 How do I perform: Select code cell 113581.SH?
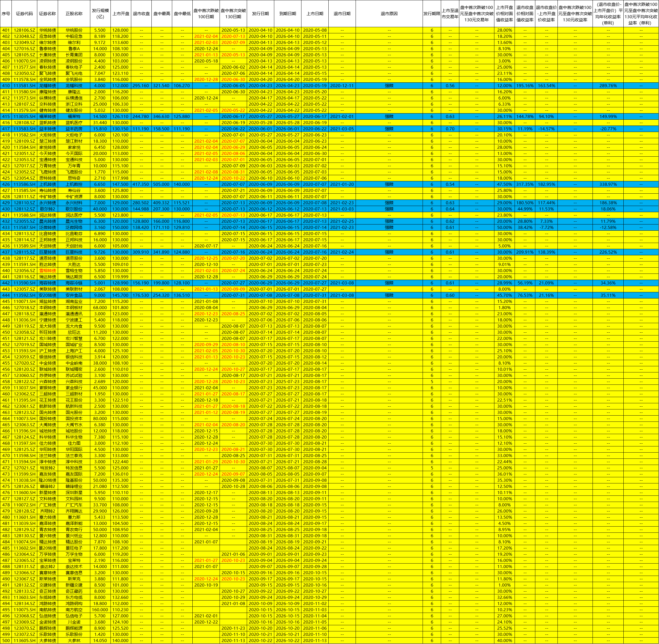pyautogui.click(x=24, y=85)
